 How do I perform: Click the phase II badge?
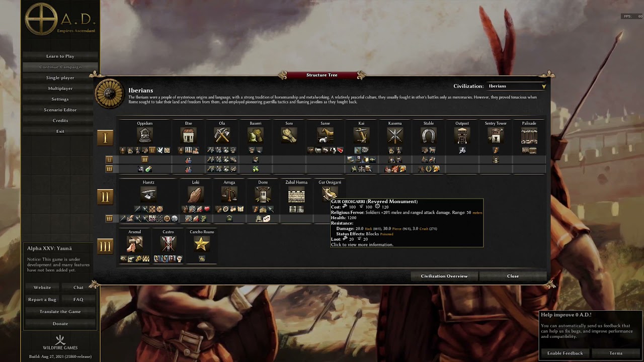(105, 197)
